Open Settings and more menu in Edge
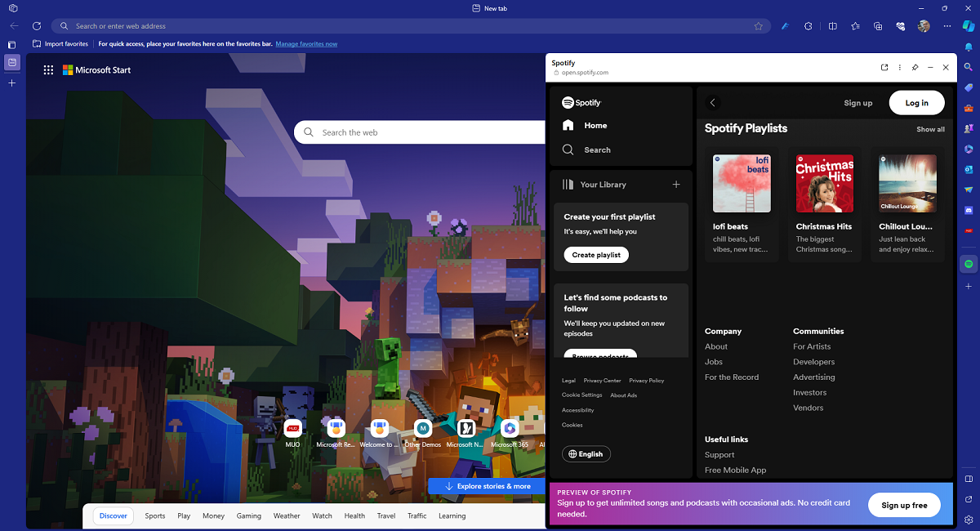This screenshot has height=531, width=980. 947,26
